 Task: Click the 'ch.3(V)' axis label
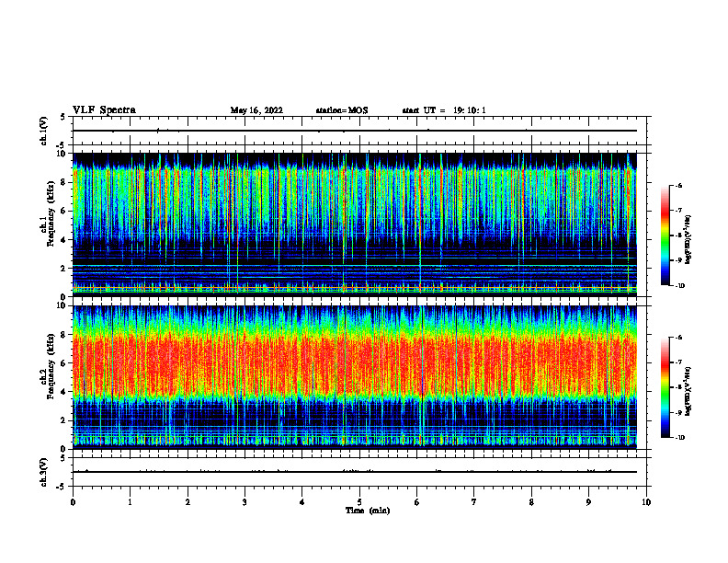tap(44, 472)
